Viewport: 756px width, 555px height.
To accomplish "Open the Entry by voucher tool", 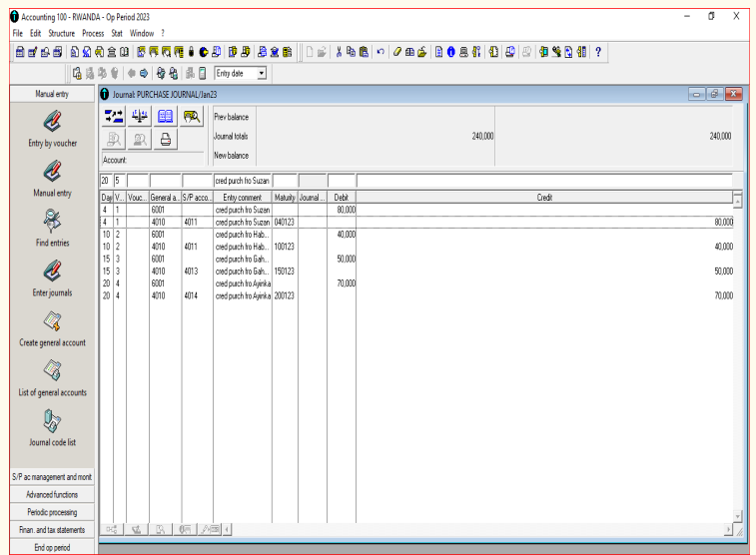I will click(52, 129).
